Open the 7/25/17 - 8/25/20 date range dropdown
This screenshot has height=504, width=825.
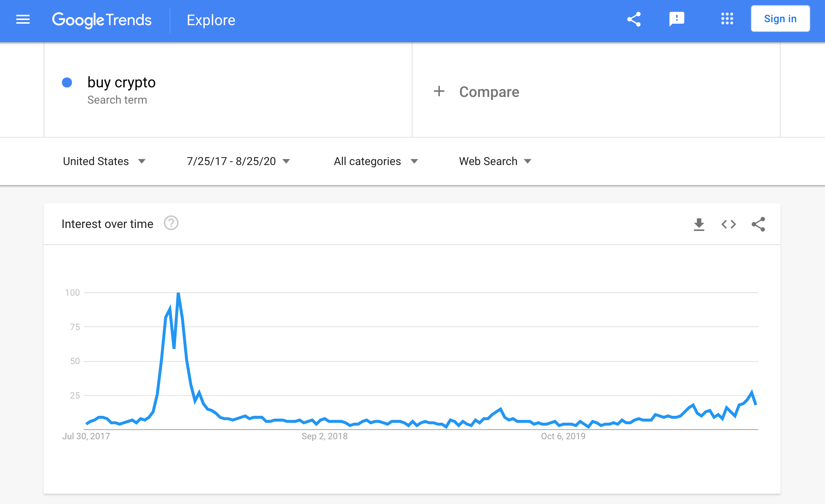[238, 161]
